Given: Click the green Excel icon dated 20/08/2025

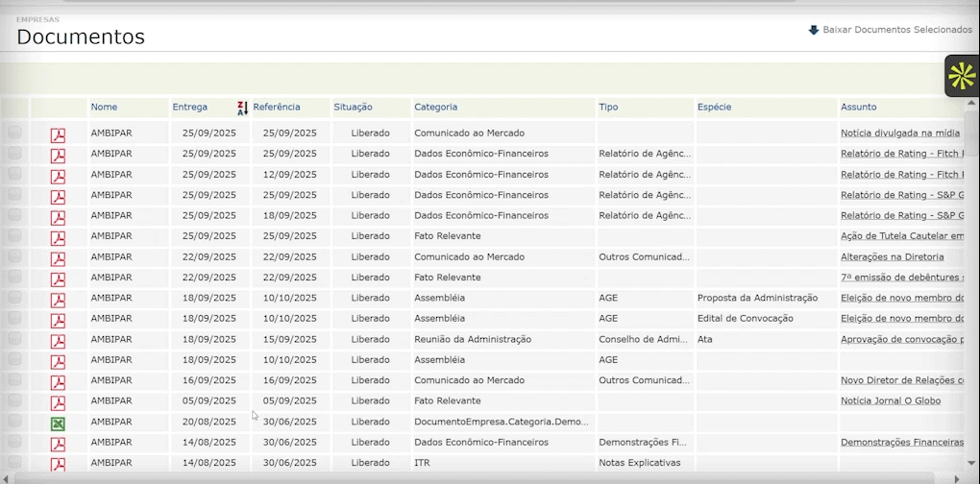Looking at the screenshot, I should 58,423.
